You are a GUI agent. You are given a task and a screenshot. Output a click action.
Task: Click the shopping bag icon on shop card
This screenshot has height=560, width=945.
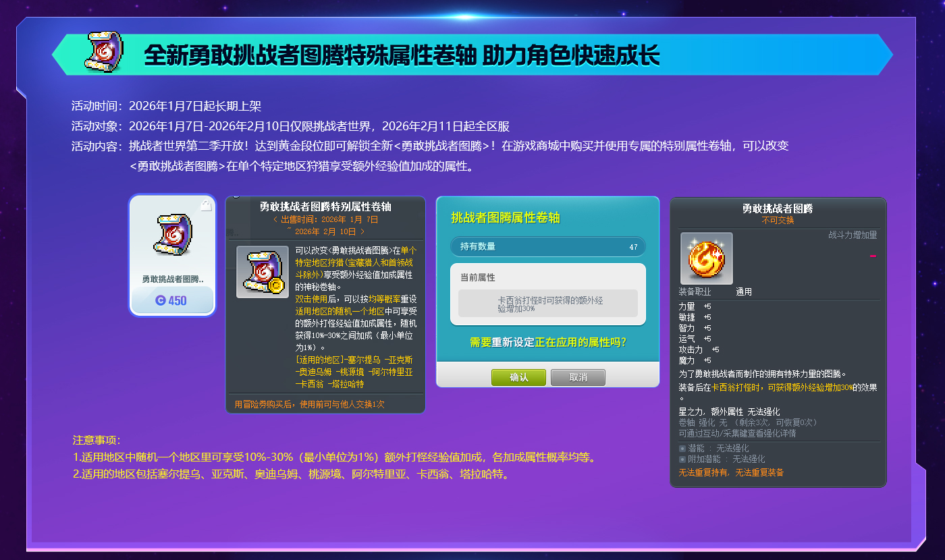(x=206, y=206)
